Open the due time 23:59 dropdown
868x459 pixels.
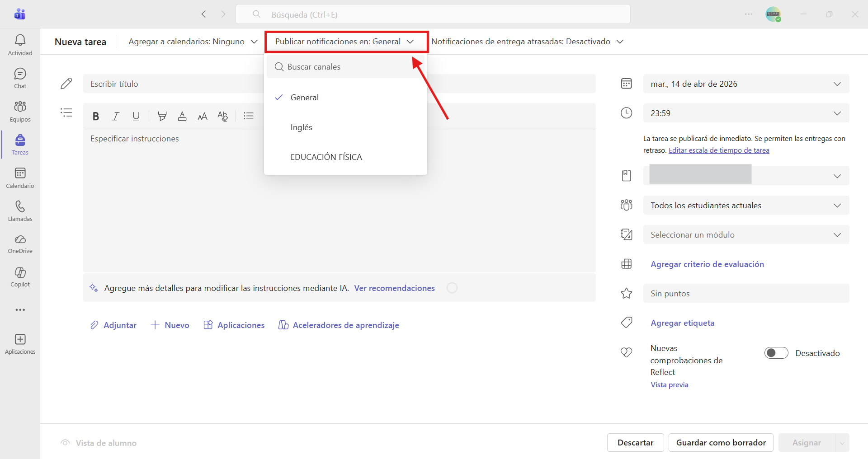(746, 113)
